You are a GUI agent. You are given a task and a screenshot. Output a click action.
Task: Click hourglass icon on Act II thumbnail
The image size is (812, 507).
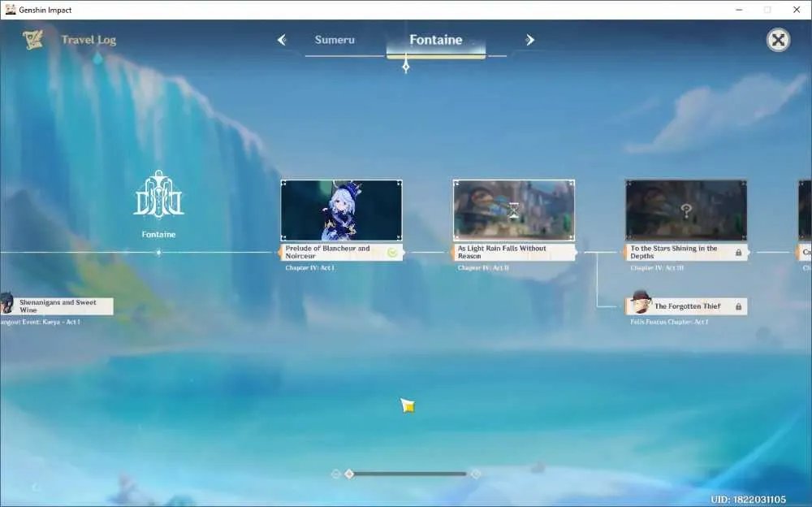click(513, 210)
